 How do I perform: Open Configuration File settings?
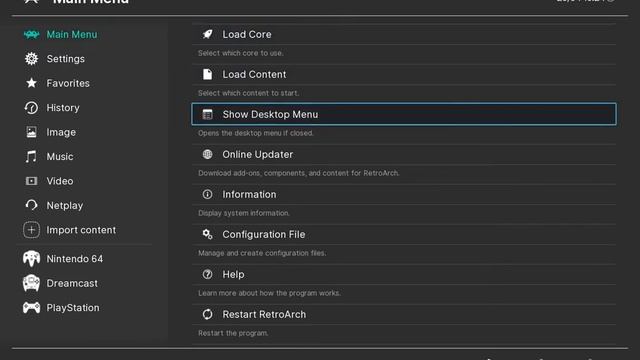pos(404,234)
